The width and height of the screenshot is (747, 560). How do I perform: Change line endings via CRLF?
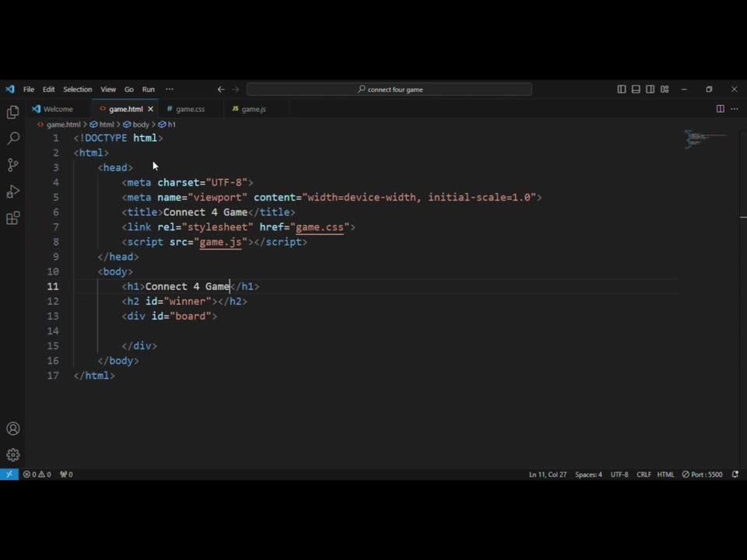pos(644,474)
